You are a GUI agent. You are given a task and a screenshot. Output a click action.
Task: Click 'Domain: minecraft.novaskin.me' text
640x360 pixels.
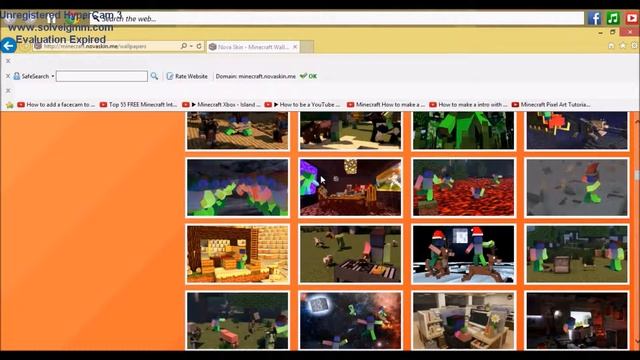coord(256,76)
